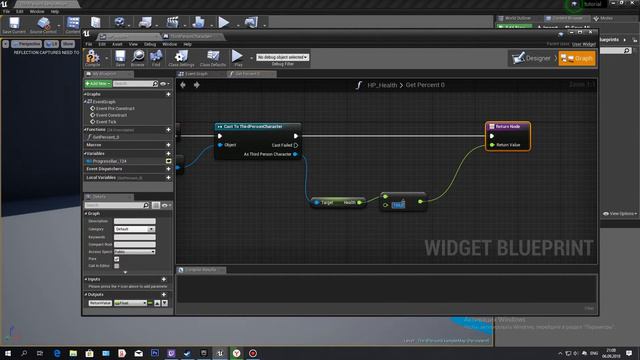Viewport: 640px width, 360px height.
Task: Open Windows Start menu
Action: click(x=7, y=353)
